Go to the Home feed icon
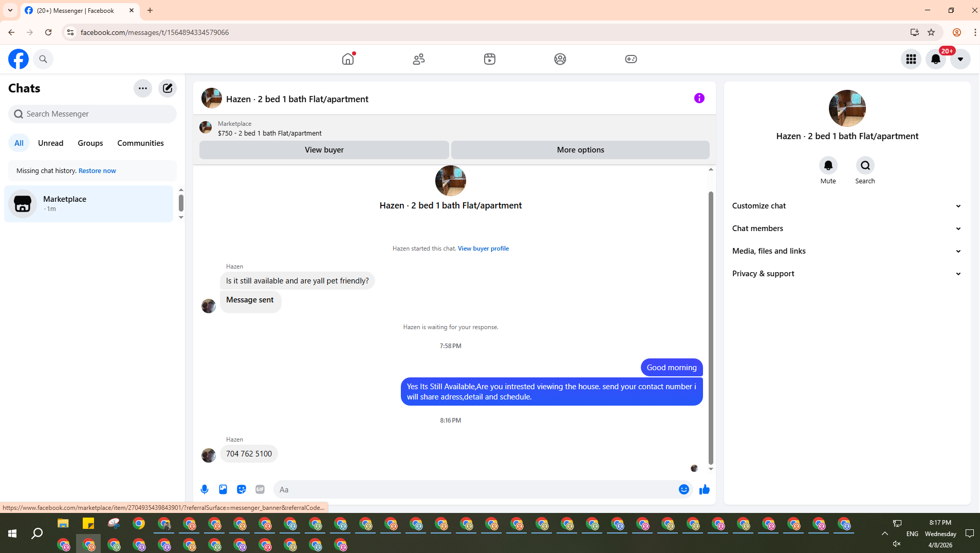980x553 pixels. 348,59
